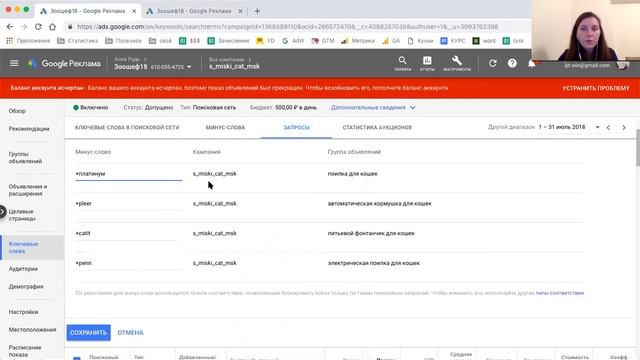Open the search (Перейти) icon

coord(402,63)
